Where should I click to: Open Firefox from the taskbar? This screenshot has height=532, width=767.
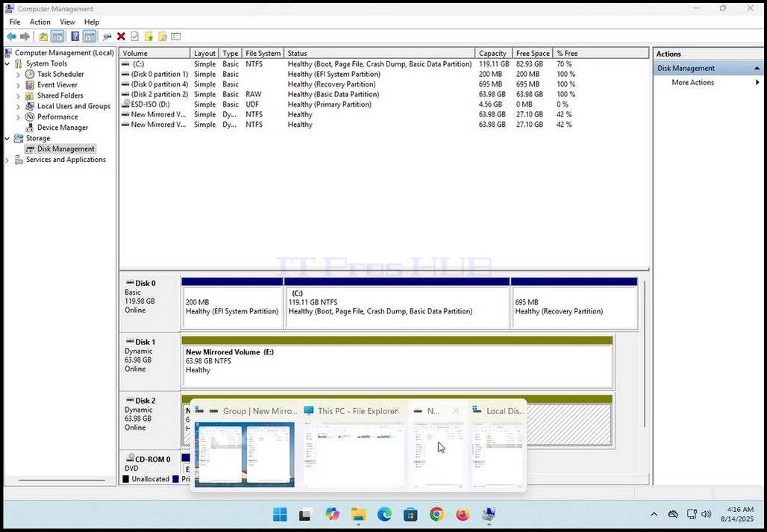[x=463, y=514]
